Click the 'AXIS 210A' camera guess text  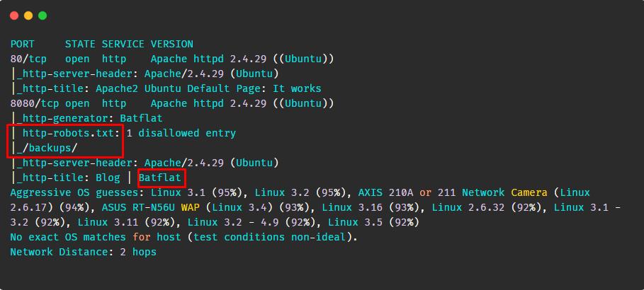[386, 193]
